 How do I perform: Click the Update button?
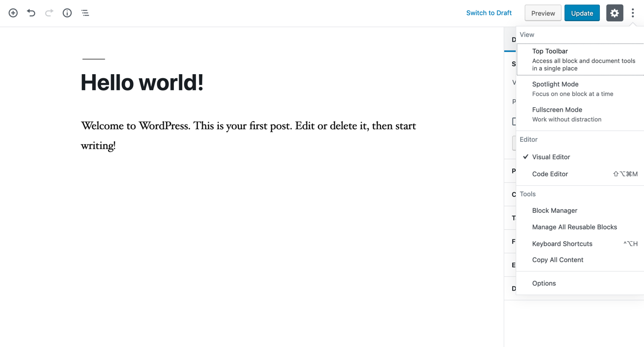pos(582,13)
